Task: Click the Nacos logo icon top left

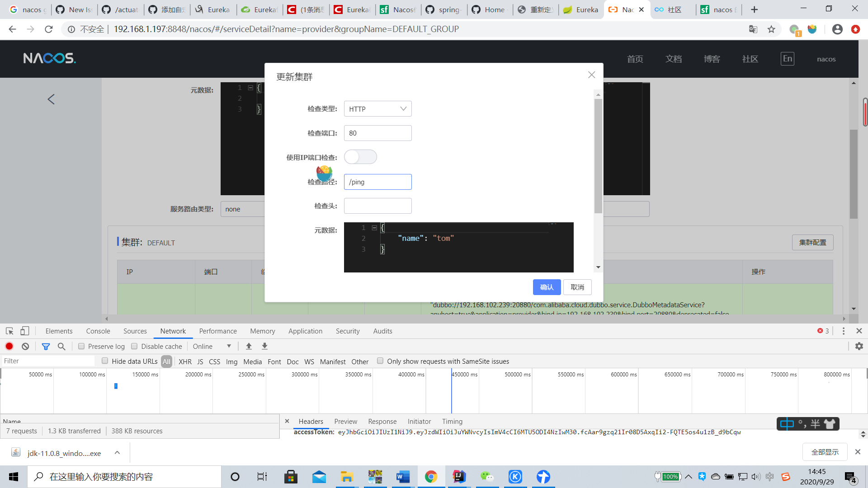Action: tap(50, 58)
